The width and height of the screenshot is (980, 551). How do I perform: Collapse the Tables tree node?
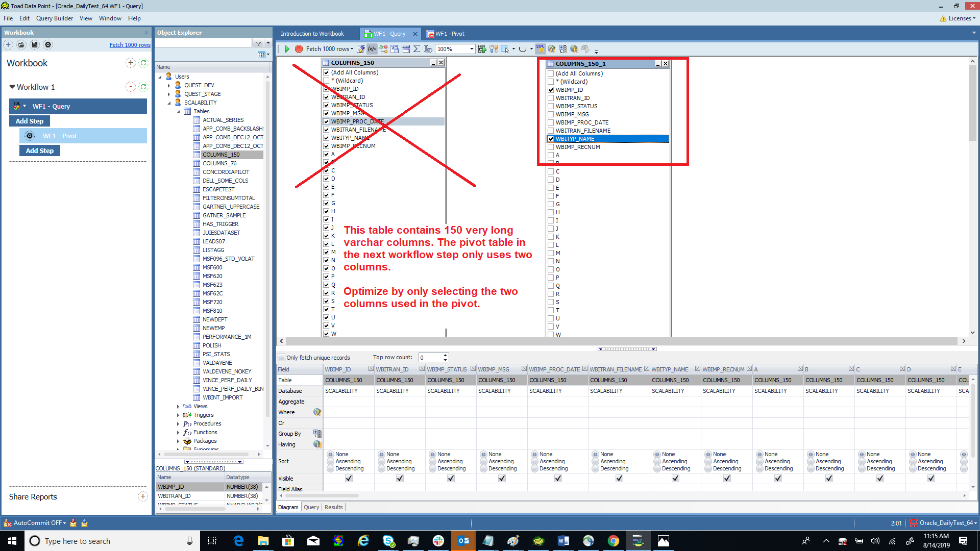[178, 111]
